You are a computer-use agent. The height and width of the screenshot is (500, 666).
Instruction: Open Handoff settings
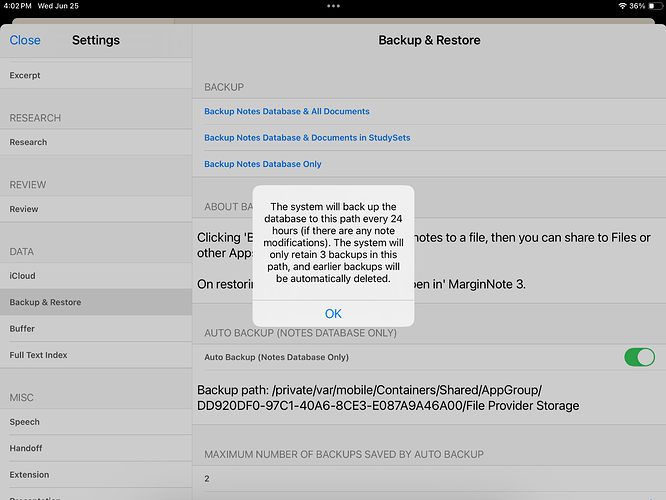(96, 448)
